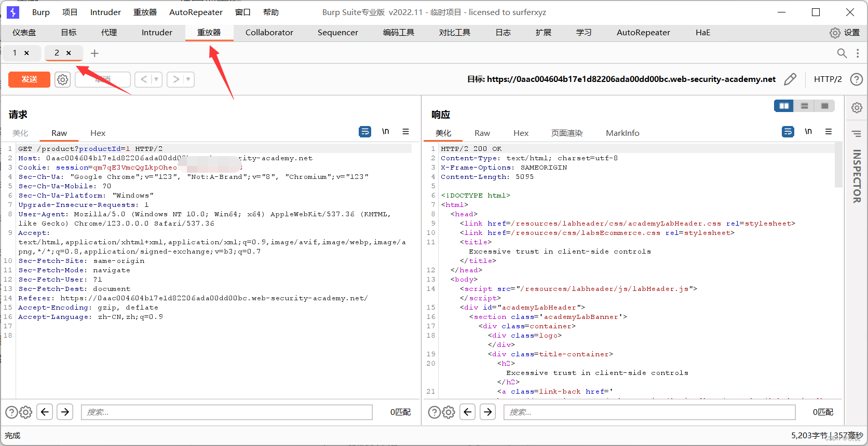Add a new Repeater tab with plus
Screen dimensions: 868x446
[x=94, y=53]
